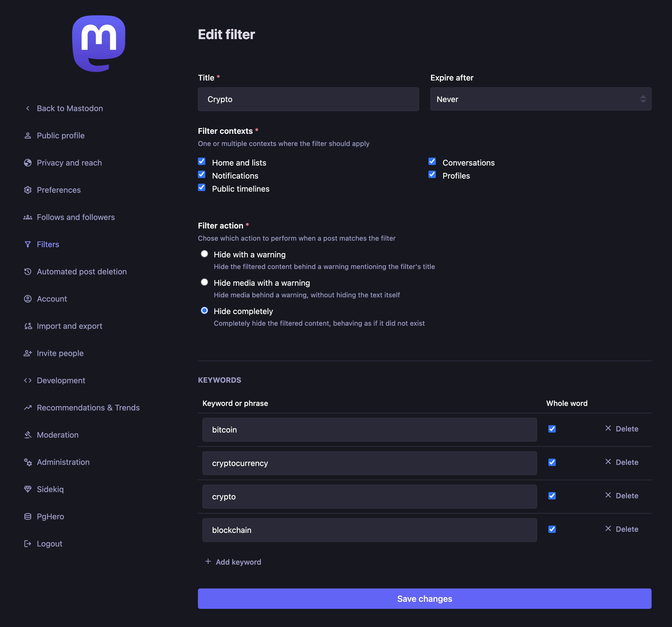672x627 pixels.
Task: Disable whole word matching for bitcoin
Action: 552,429
